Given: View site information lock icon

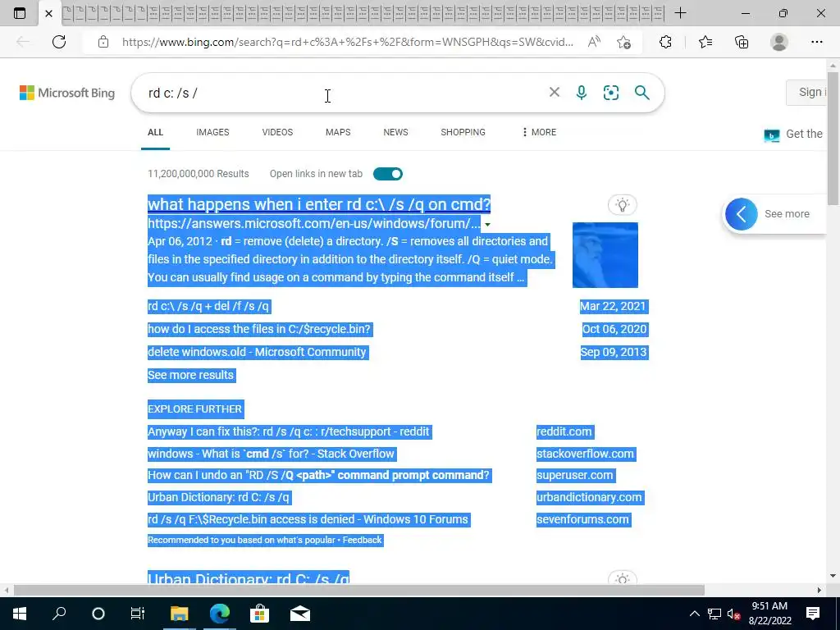Looking at the screenshot, I should [x=103, y=42].
